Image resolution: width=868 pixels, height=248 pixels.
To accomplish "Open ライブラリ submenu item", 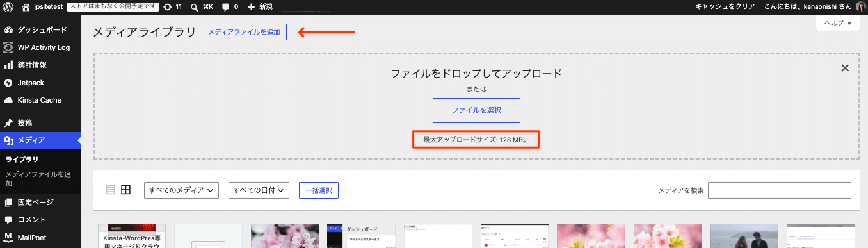I will pos(22,160).
